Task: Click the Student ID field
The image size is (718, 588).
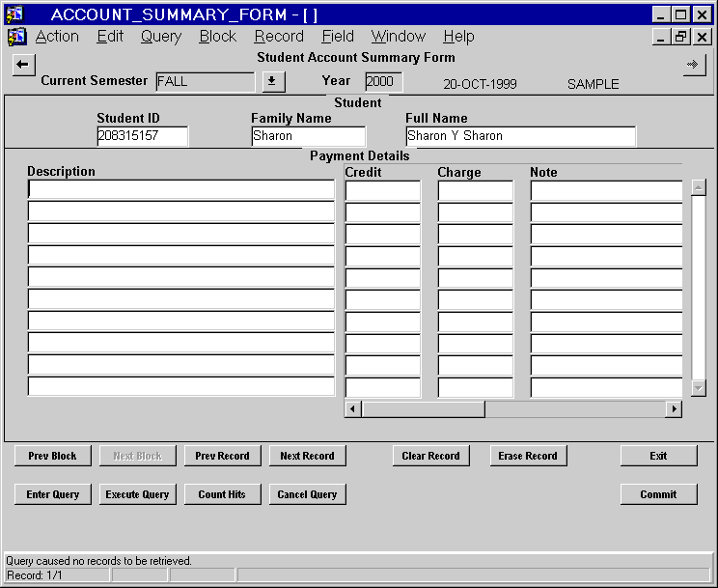Action: pos(143,136)
